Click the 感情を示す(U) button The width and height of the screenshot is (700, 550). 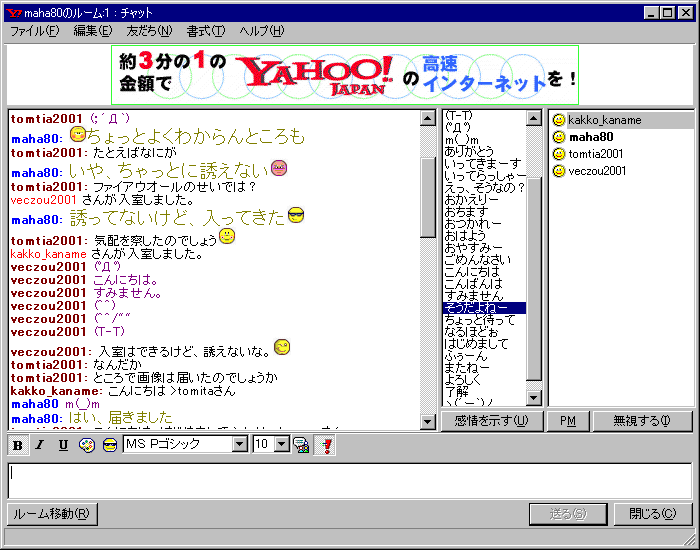(491, 421)
